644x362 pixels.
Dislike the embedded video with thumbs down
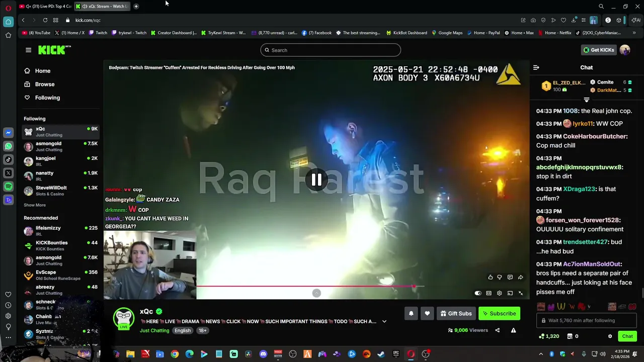pos(500,277)
